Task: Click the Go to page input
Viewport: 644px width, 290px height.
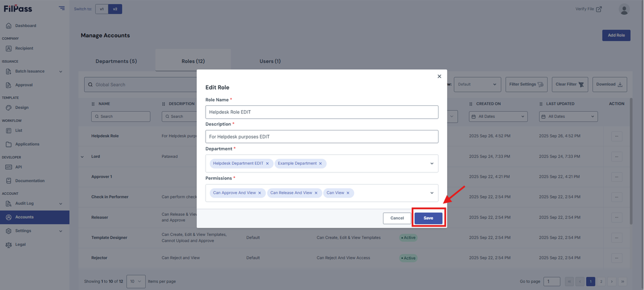Action: 552,281
